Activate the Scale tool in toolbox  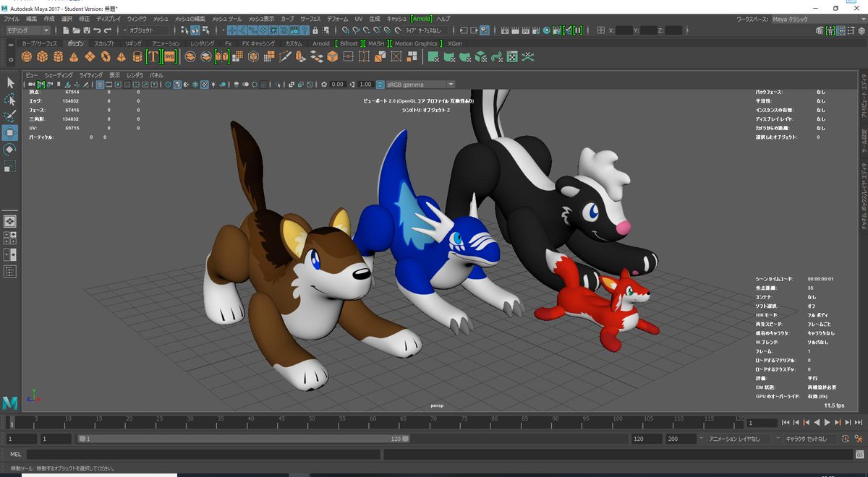[10, 166]
